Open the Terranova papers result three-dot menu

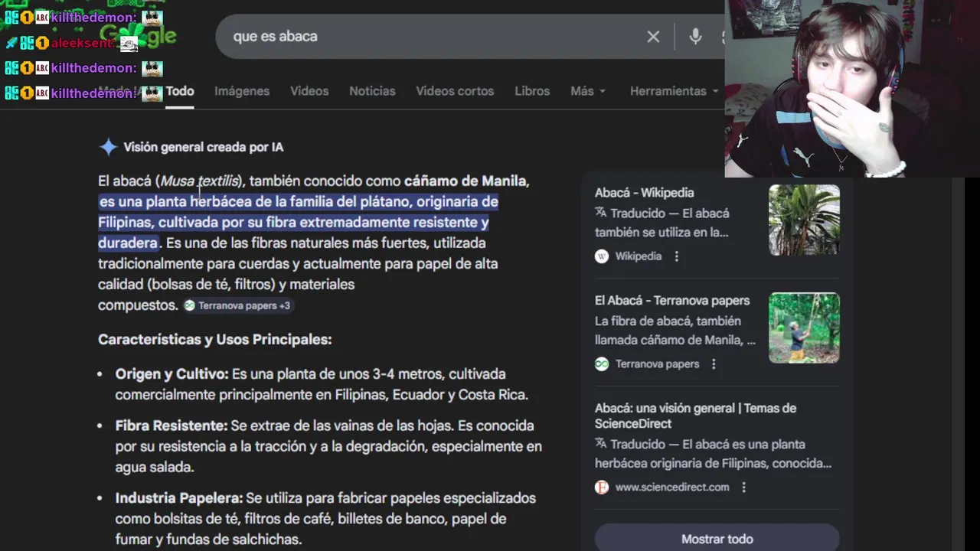[x=714, y=364]
